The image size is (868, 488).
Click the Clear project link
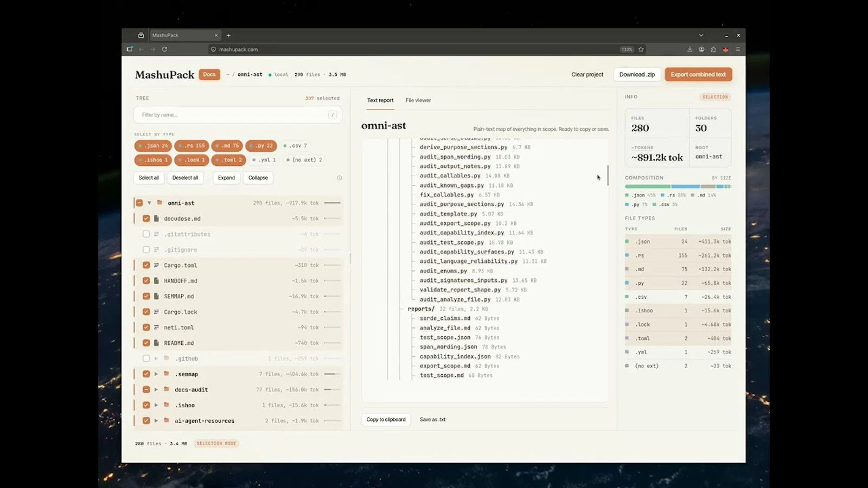tap(587, 74)
